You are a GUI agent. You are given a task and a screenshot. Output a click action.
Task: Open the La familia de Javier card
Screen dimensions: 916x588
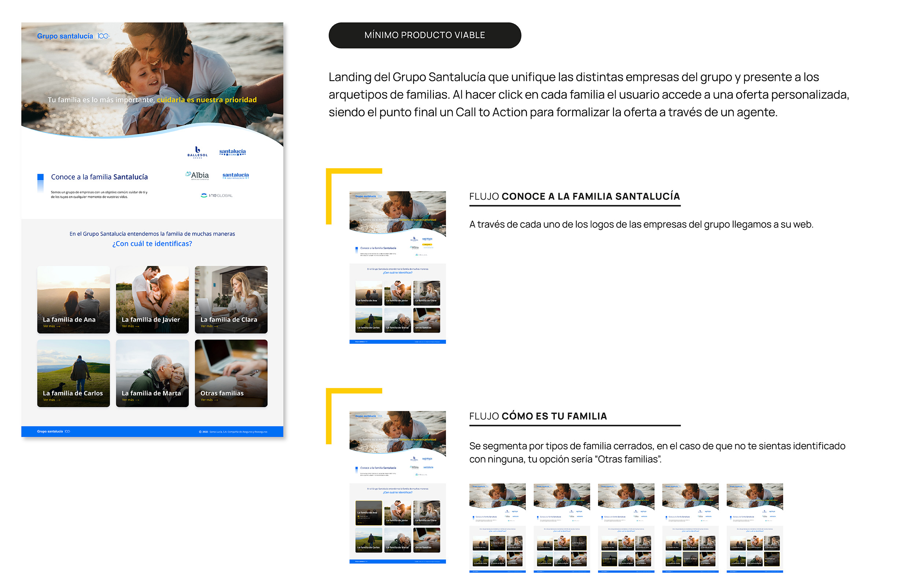(152, 299)
